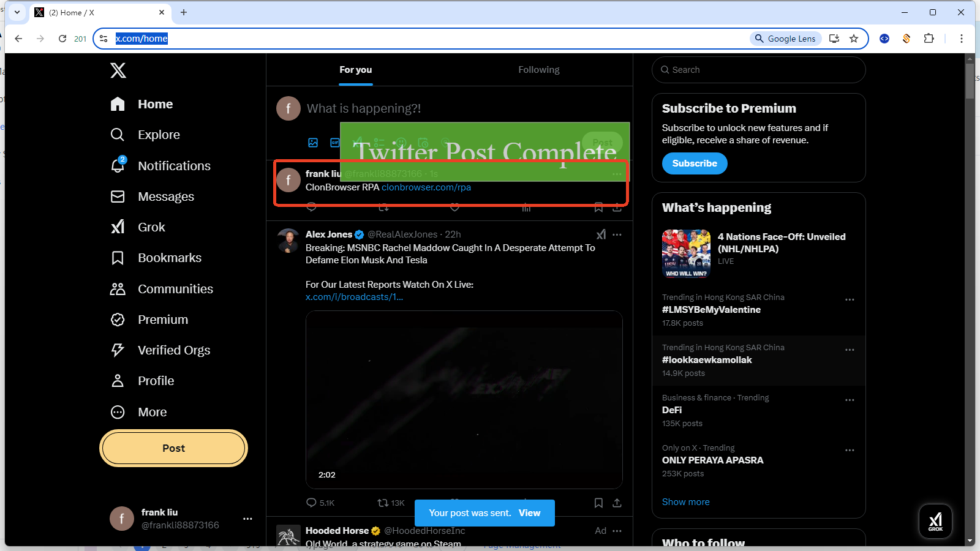Open more options for #LMSYBeMyValentine trend
Image resolution: width=980 pixels, height=551 pixels.
[x=850, y=300]
